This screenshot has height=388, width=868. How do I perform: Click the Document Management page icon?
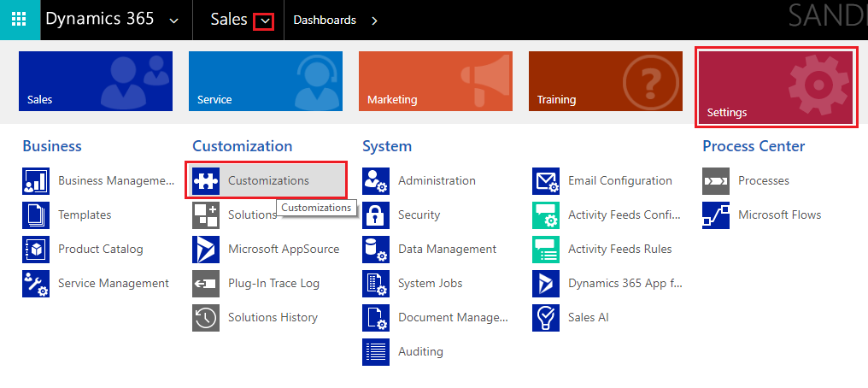point(376,318)
